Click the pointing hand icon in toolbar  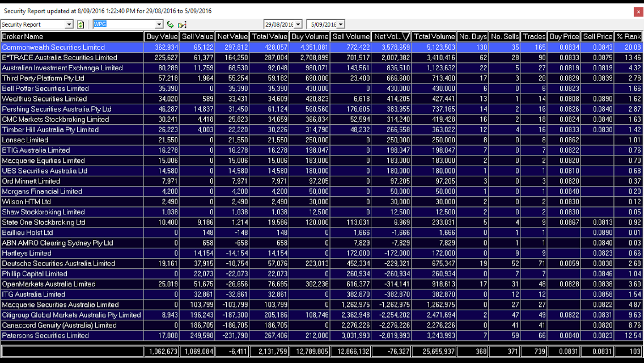coord(182,24)
